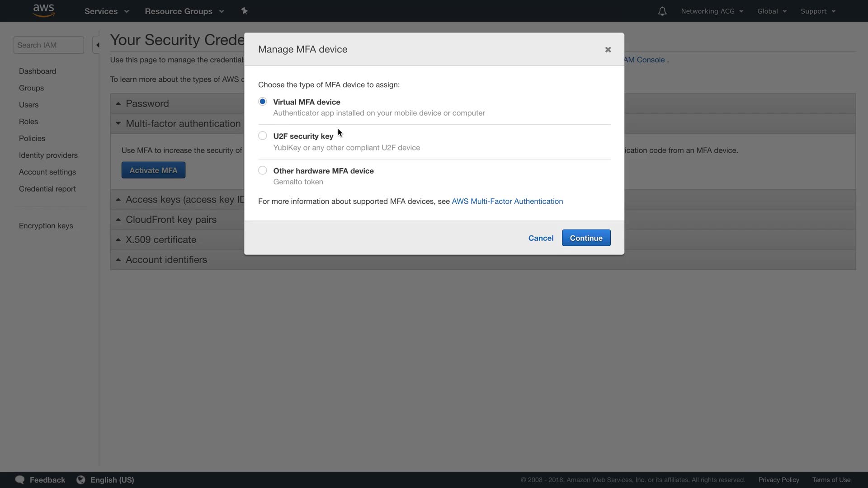The height and width of the screenshot is (488, 868).
Task: Click the Search IAM field
Action: pos(48,45)
